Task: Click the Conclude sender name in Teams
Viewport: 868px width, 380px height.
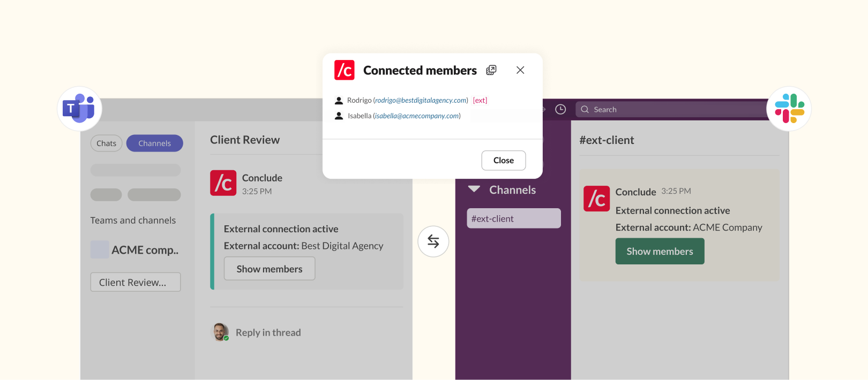Action: 262,178
